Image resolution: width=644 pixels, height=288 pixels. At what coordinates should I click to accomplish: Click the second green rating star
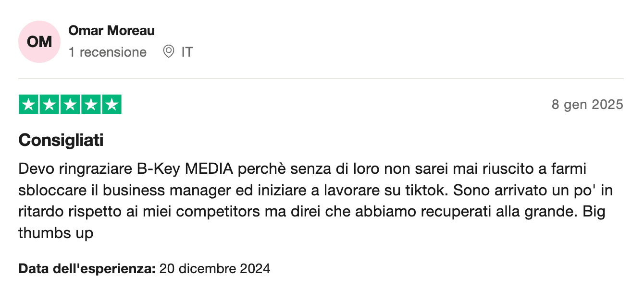(49, 105)
